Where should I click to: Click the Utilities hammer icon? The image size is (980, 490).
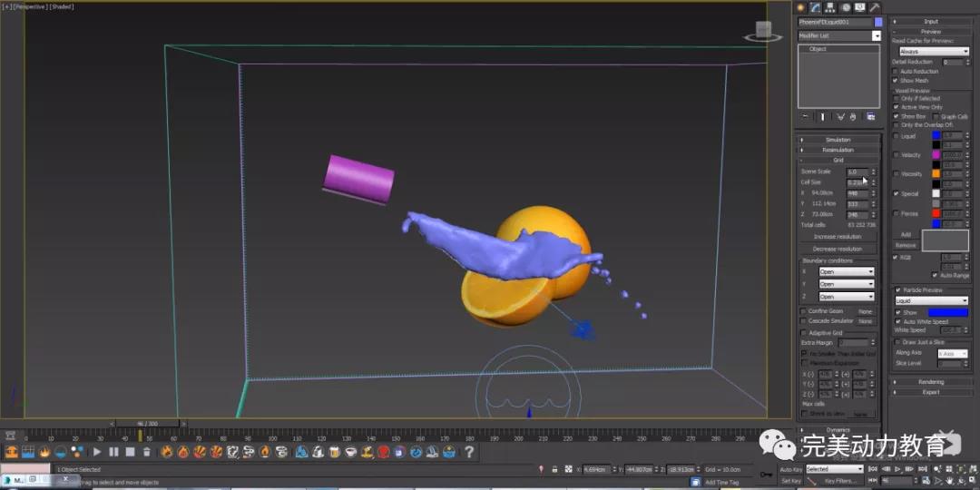(x=875, y=7)
